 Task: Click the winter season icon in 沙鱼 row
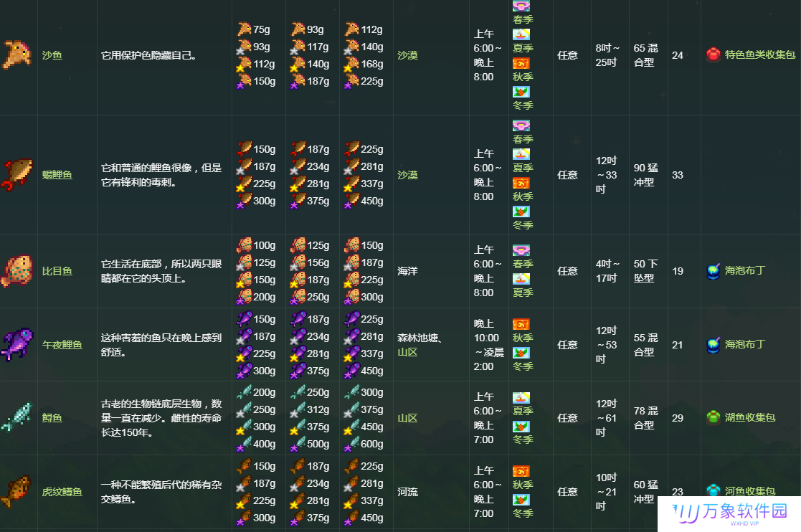[x=521, y=92]
